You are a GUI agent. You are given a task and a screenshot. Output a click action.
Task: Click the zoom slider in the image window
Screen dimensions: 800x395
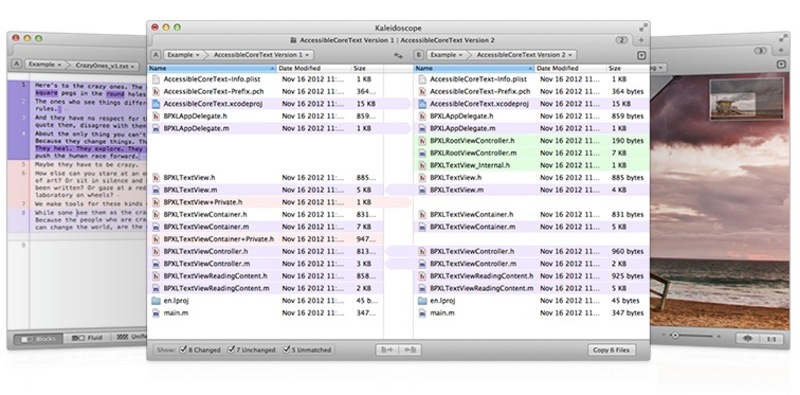click(x=691, y=336)
